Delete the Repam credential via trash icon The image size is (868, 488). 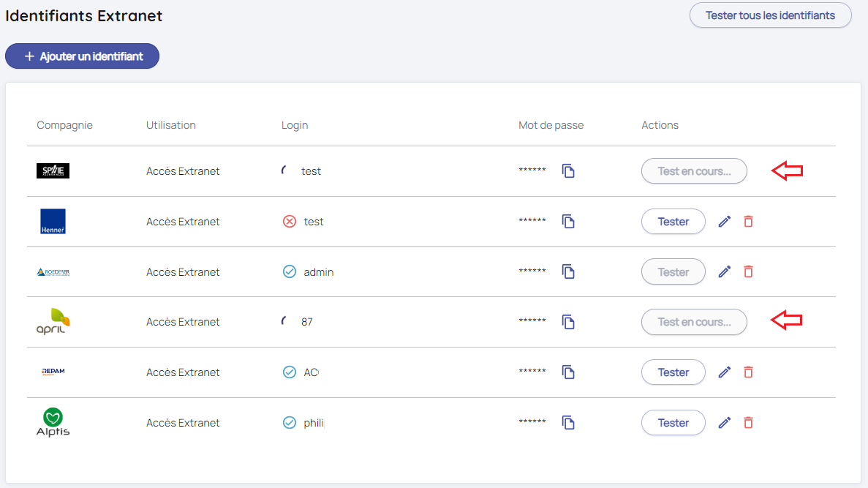[x=748, y=372]
